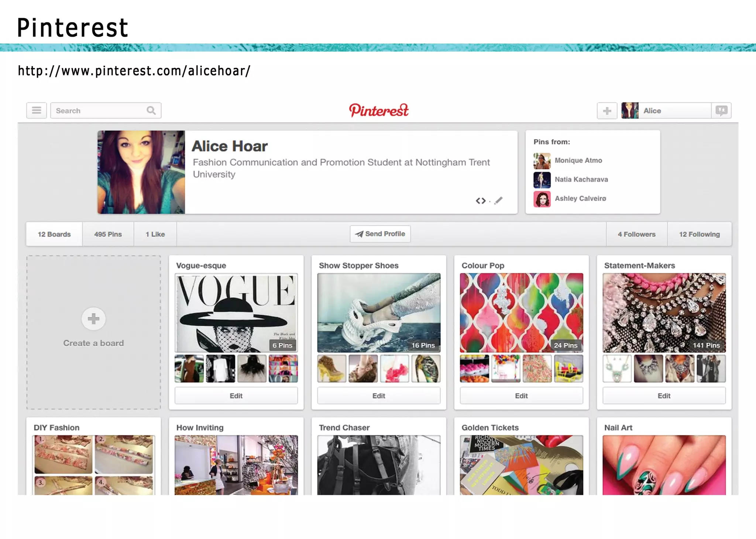Open the Show Stopper Shoes cover image
756x539 pixels.
coord(379,313)
